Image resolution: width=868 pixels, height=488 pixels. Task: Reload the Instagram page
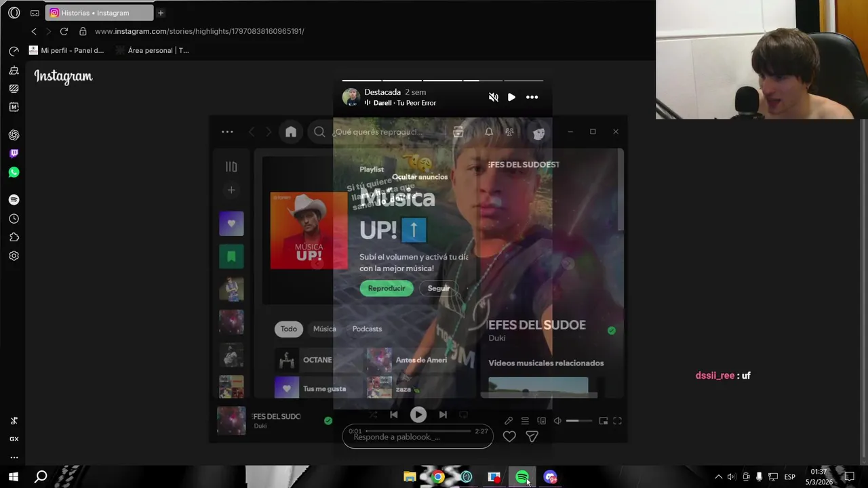(64, 31)
